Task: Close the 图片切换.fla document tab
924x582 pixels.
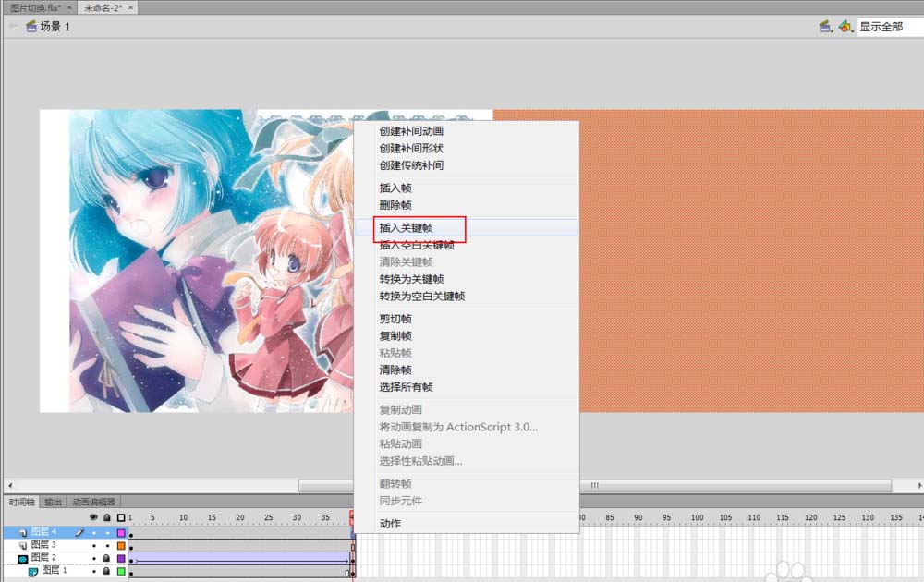Action: tap(69, 7)
